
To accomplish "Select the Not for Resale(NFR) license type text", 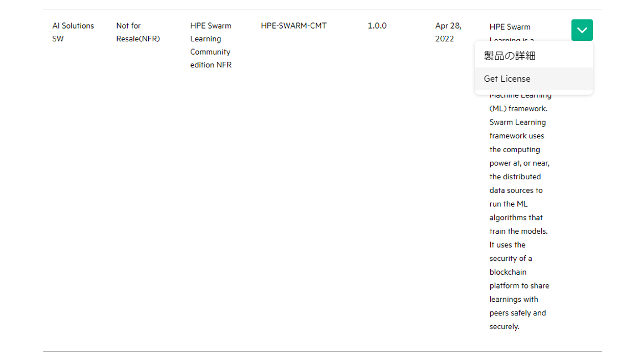I will (137, 32).
